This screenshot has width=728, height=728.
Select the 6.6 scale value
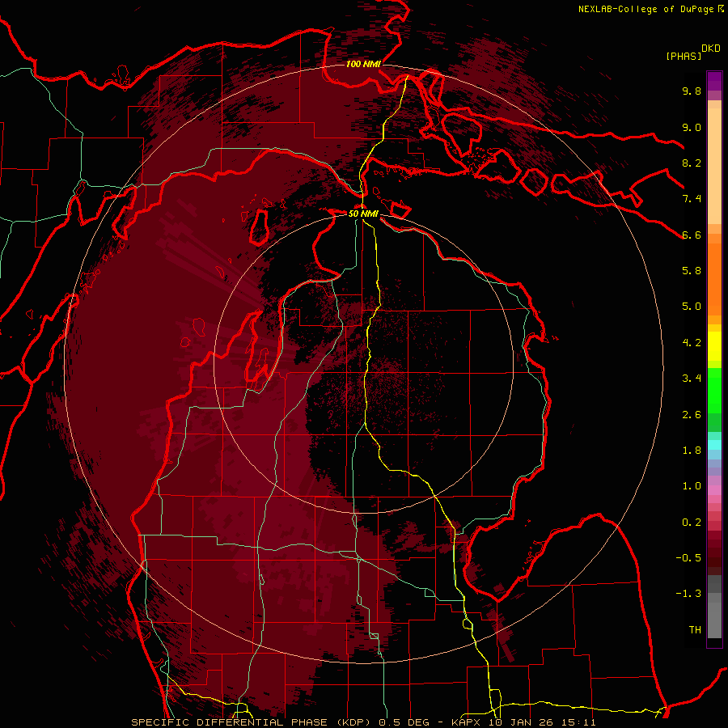(692, 235)
